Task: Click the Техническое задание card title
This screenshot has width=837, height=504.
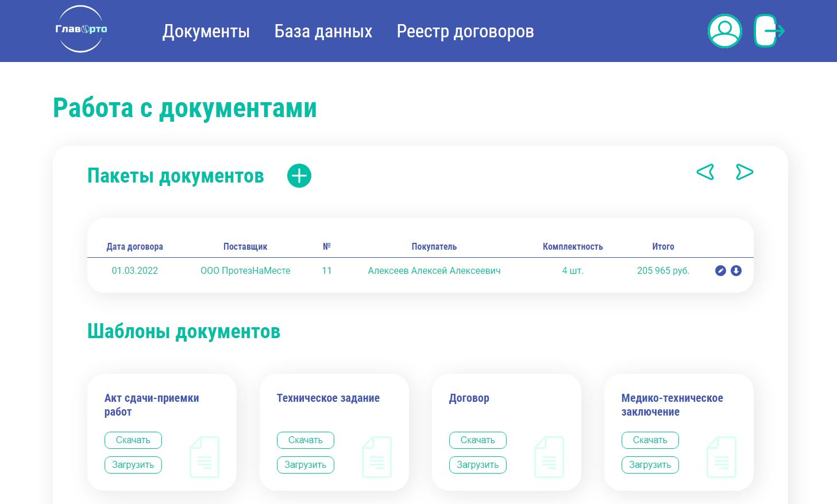Action: [x=328, y=398]
